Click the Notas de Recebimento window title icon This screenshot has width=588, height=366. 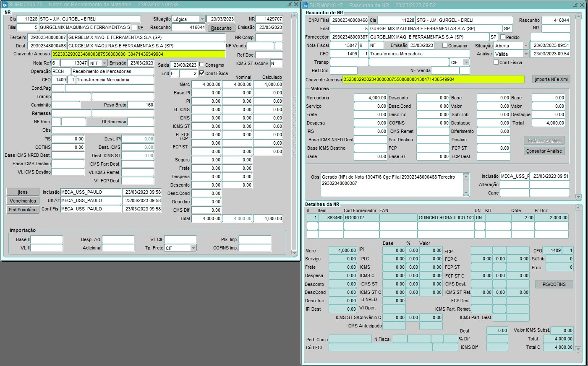point(5,5)
